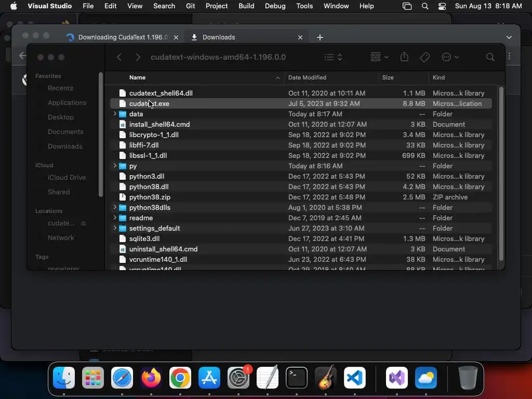Open Launchpad from the Dock
The height and width of the screenshot is (399, 532).
pyautogui.click(x=93, y=378)
